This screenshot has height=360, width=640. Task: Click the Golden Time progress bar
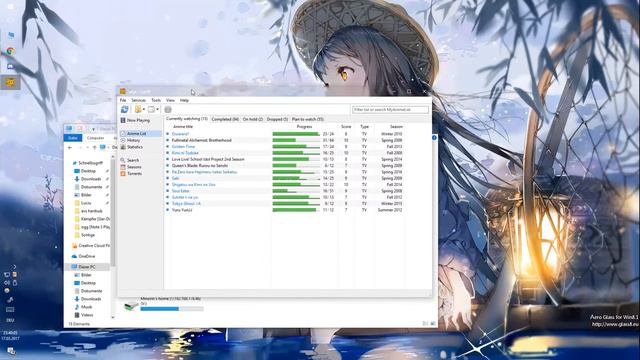pyautogui.click(x=296, y=147)
